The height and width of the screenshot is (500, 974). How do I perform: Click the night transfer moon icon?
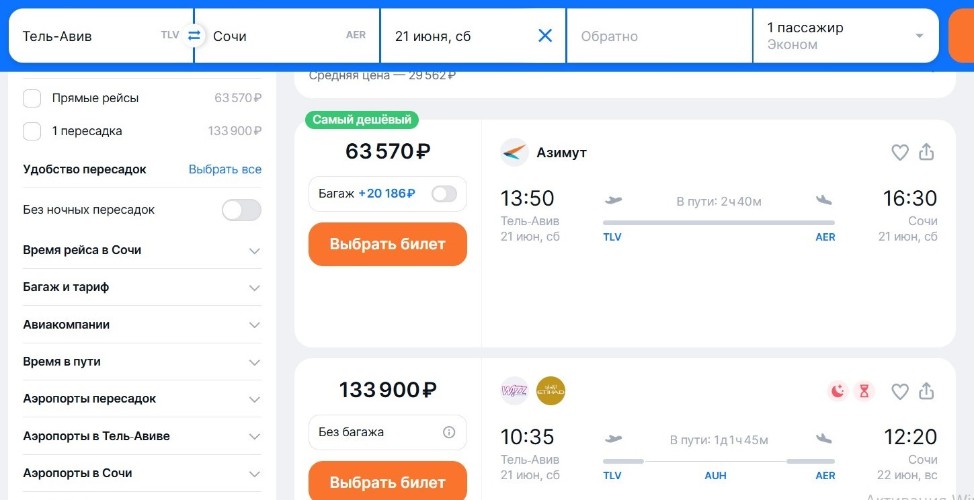[838, 391]
